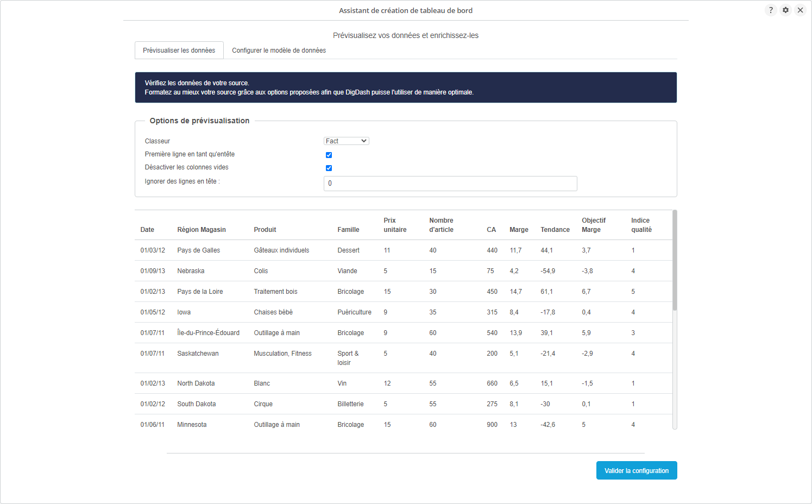
Task: Focus the 'Ignorer des lignes en tête' field
Action: [450, 184]
